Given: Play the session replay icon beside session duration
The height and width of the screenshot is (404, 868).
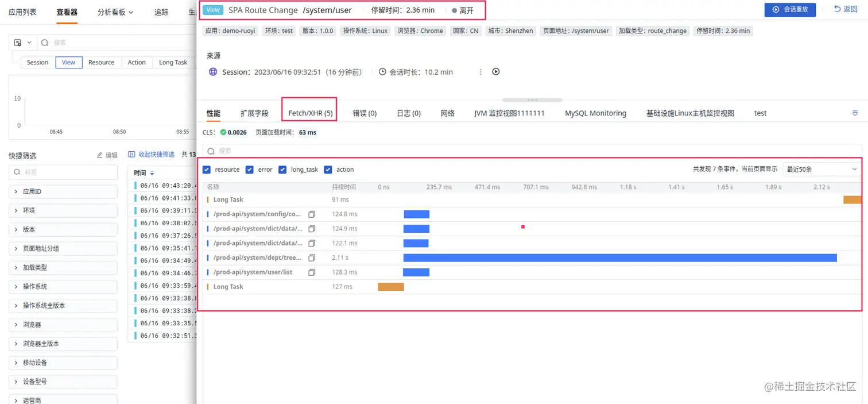Looking at the screenshot, I should pos(496,72).
